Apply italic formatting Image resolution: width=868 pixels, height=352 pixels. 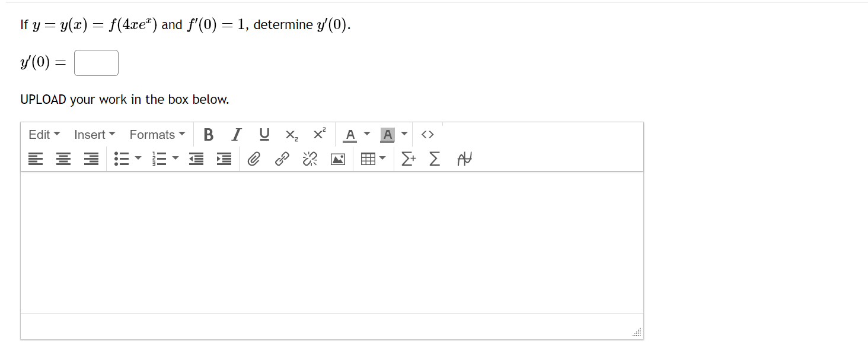[235, 135]
